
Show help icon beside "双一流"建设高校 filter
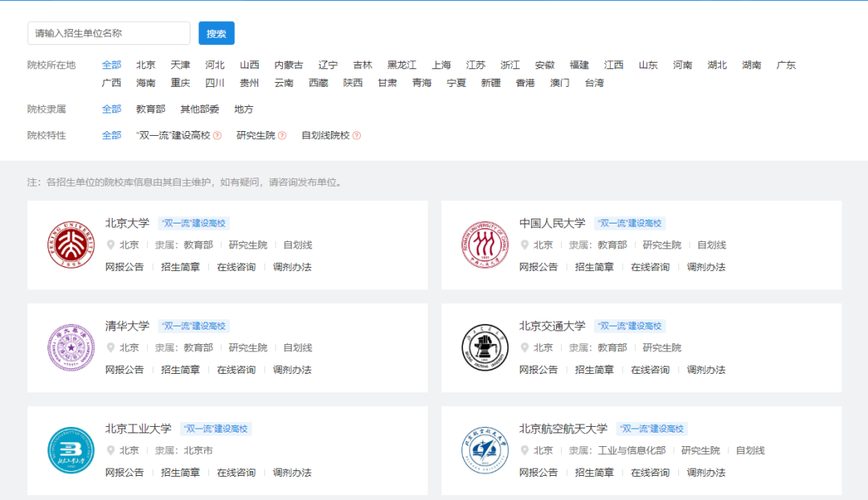(x=218, y=136)
